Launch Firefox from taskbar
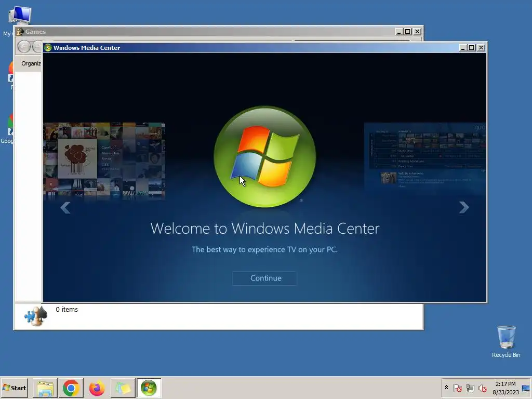The height and width of the screenshot is (399, 532). point(97,388)
